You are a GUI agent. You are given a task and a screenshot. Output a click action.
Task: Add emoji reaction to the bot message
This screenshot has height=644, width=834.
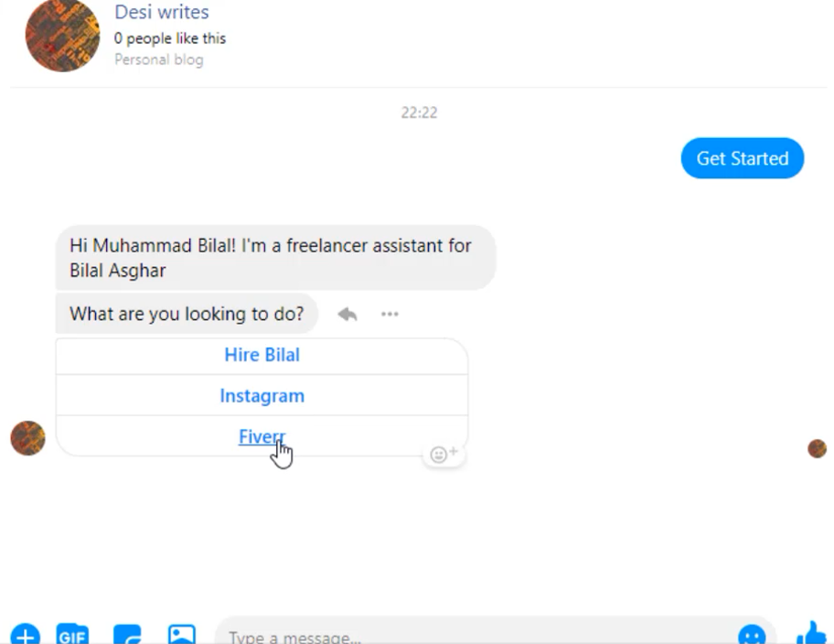point(444,454)
